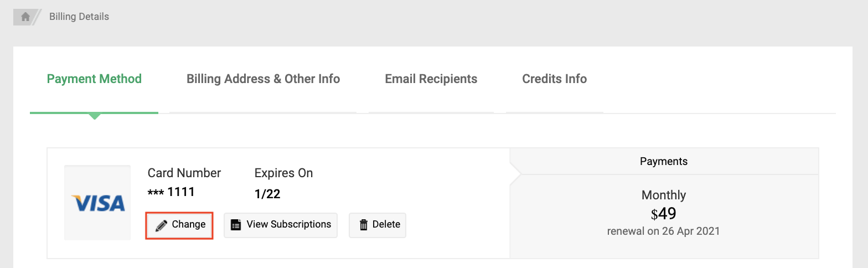Click the renewal date text
Screen dimensions: 868x268
[663, 231]
